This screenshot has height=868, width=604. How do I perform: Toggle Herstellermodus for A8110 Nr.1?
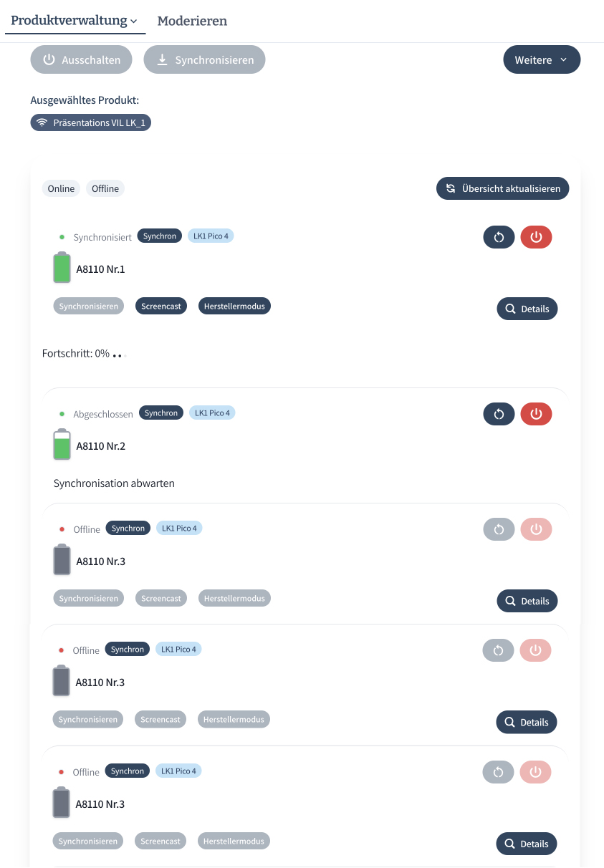234,306
